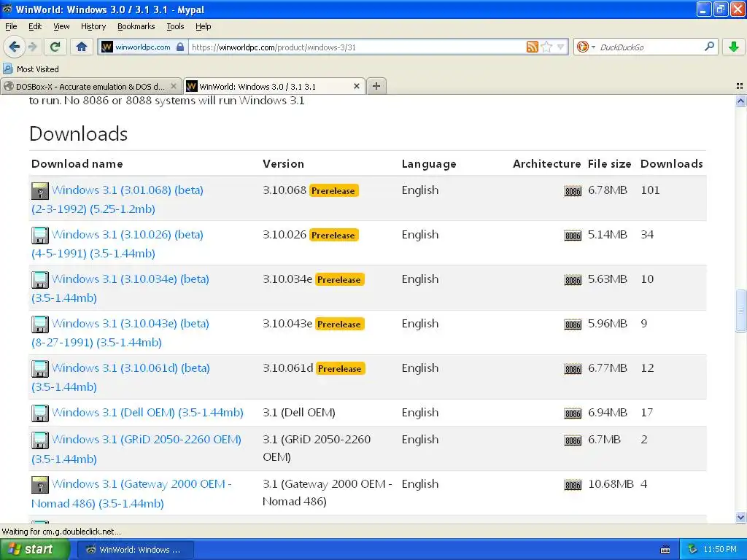This screenshot has width=747, height=560.
Task: Click floppy icon for 3.10.034e beta row
Action: (x=40, y=280)
